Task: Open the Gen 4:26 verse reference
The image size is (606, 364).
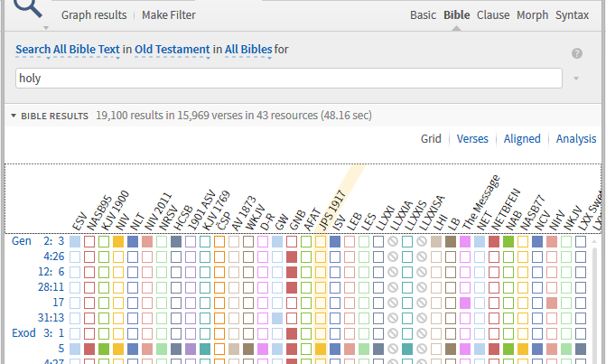Action: pyautogui.click(x=53, y=257)
